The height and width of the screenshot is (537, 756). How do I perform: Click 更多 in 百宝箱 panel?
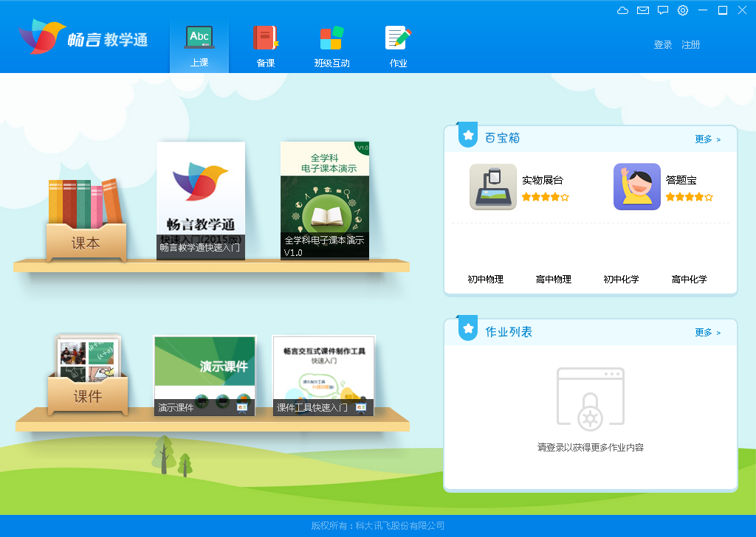pos(707,139)
